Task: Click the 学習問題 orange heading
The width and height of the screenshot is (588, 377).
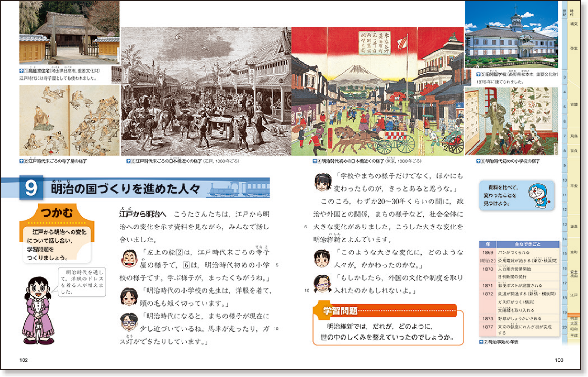Action: coord(340,311)
